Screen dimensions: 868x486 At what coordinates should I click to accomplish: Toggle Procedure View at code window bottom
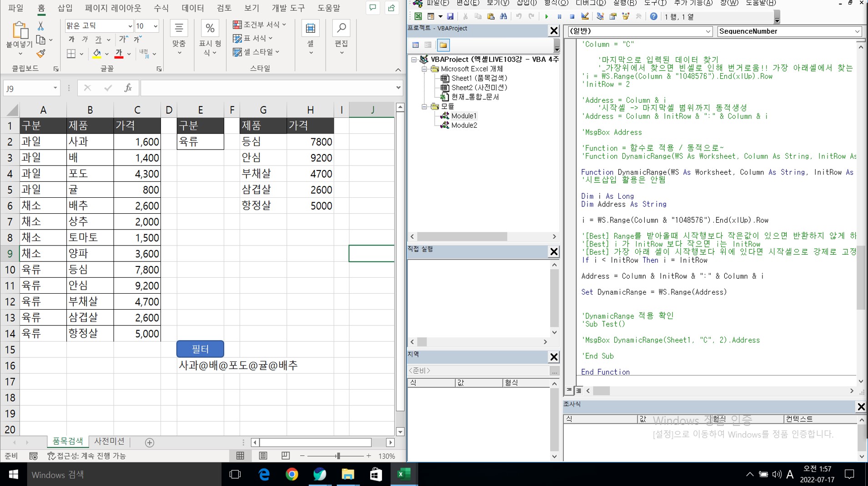(569, 390)
